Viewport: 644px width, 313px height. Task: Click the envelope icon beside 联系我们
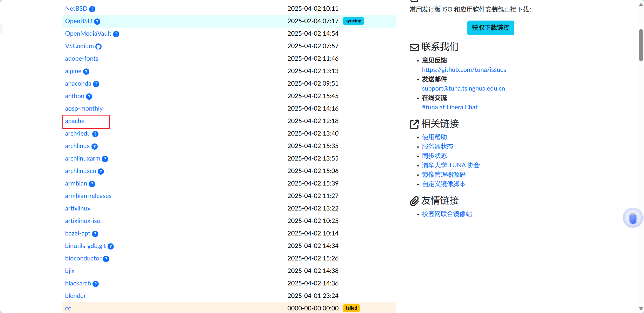pos(414,47)
